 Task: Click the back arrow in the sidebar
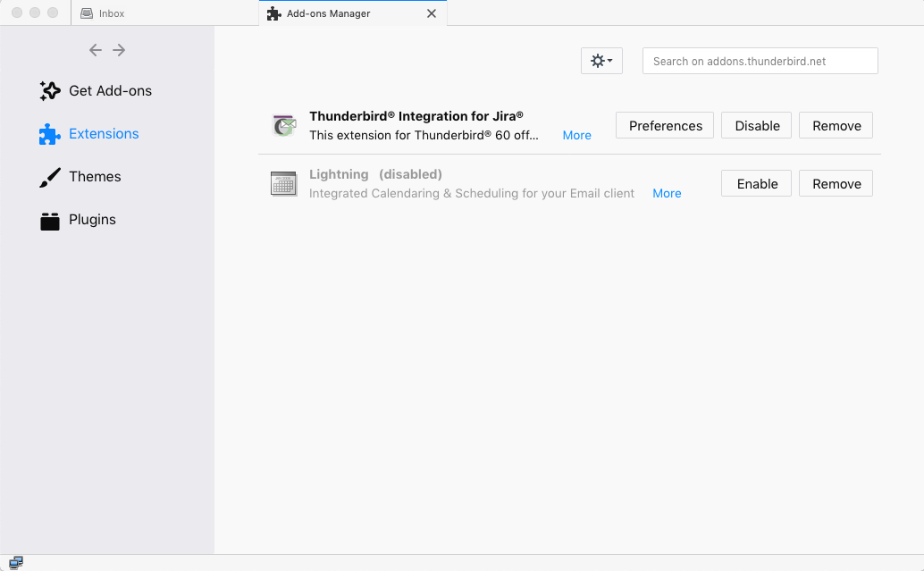pos(96,50)
